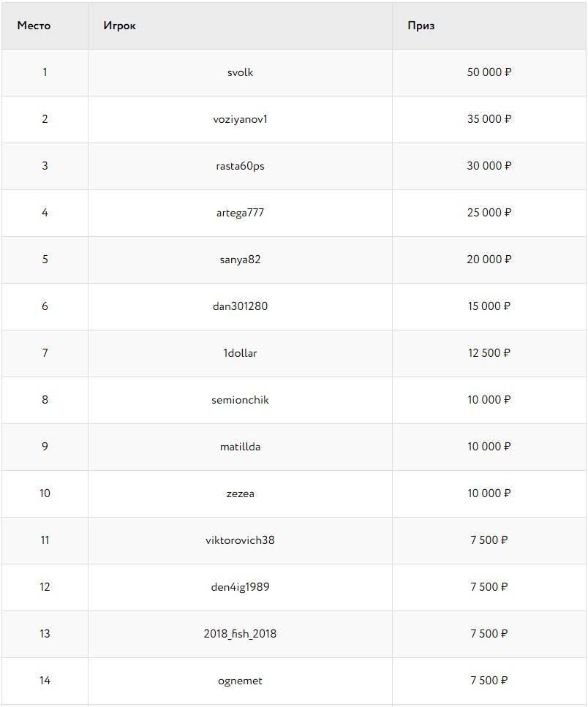Click the Приз column header

click(421, 26)
